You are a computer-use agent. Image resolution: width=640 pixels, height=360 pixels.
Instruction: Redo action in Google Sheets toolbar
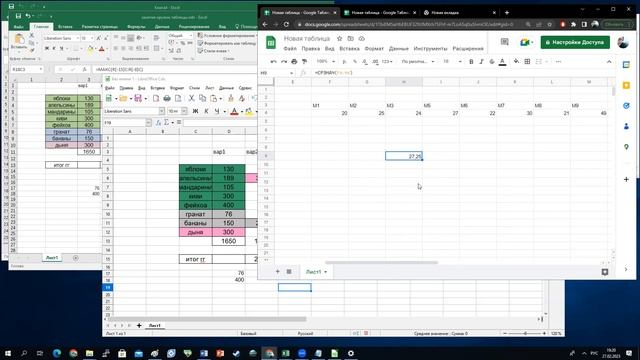[x=284, y=62]
